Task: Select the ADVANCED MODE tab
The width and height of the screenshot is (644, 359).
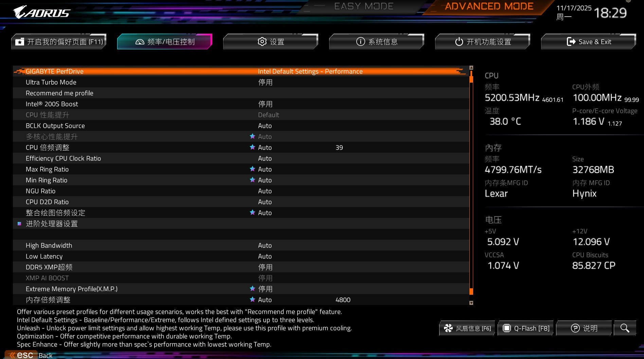Action: 489,6
